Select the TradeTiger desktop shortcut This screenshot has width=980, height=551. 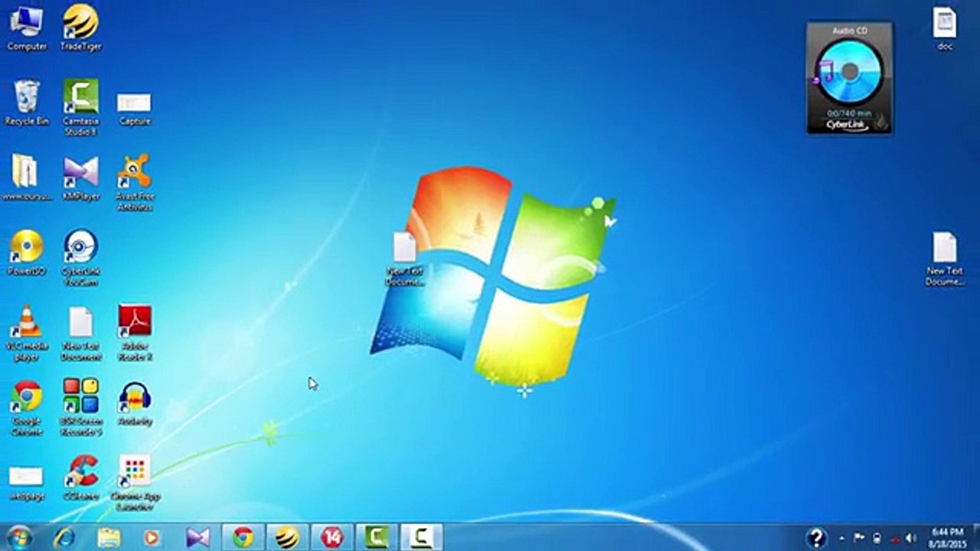(x=80, y=28)
